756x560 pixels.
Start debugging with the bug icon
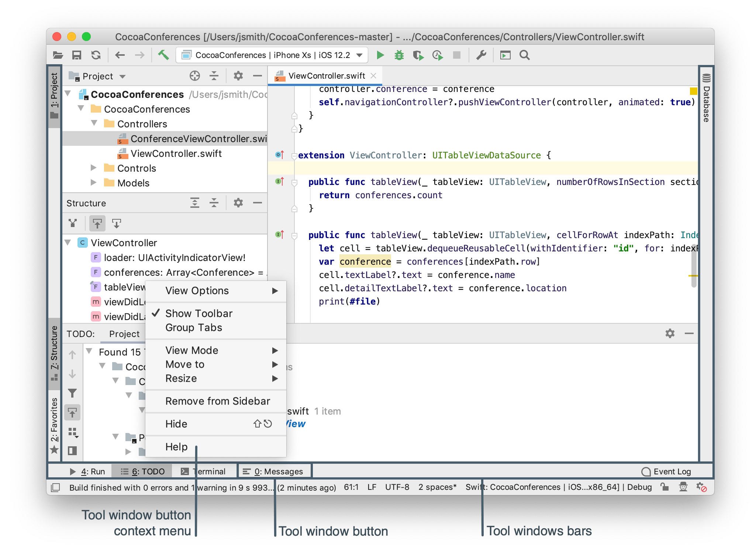(x=399, y=55)
